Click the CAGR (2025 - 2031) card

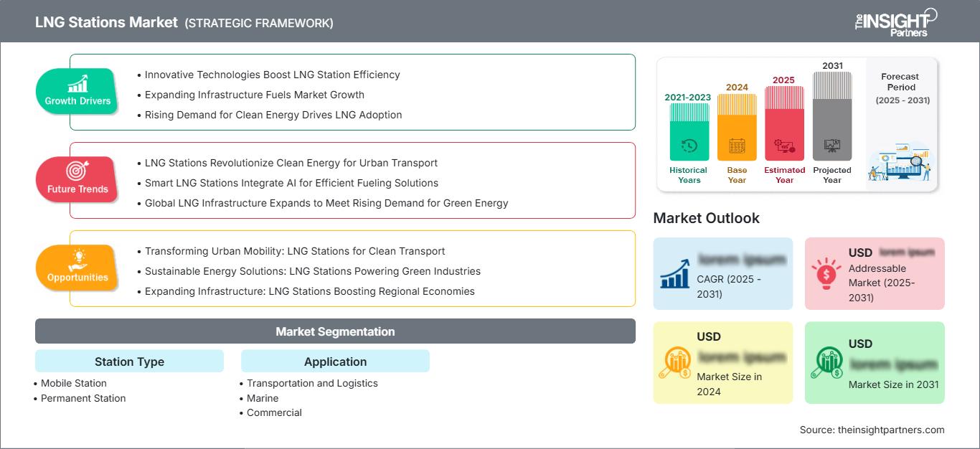pos(723,273)
